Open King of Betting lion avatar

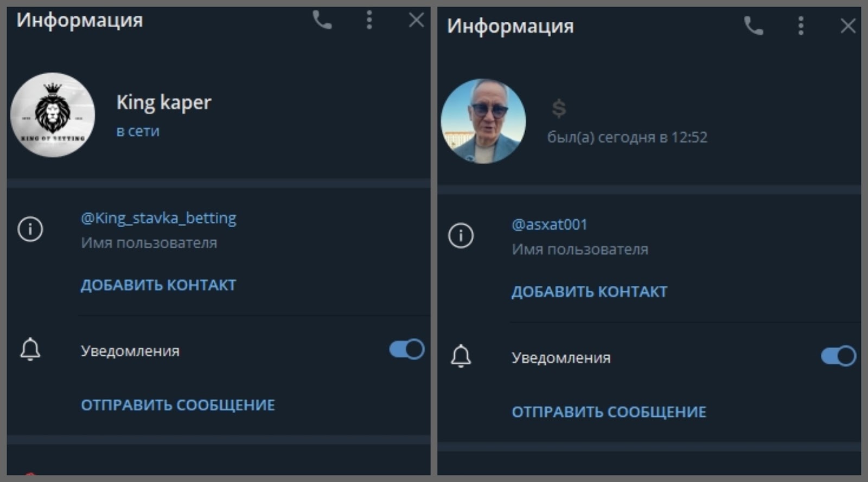[53, 115]
